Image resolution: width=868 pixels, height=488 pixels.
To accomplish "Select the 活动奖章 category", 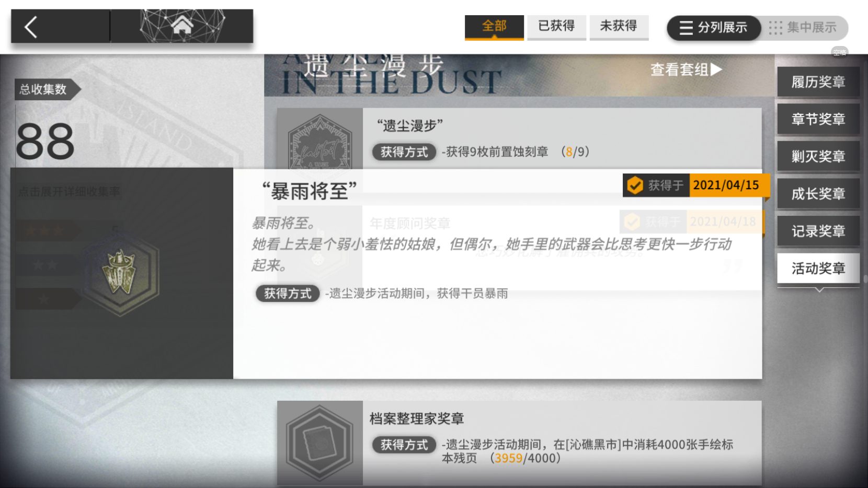I will pyautogui.click(x=818, y=269).
